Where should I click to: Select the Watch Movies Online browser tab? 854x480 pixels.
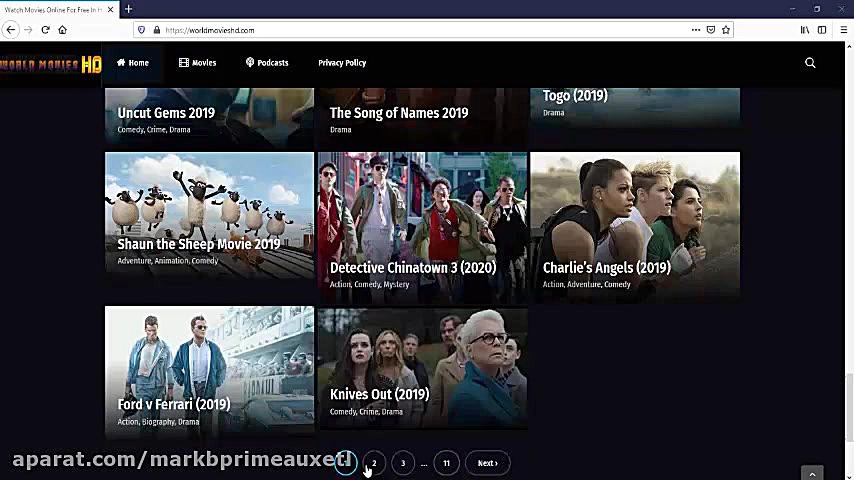click(59, 9)
